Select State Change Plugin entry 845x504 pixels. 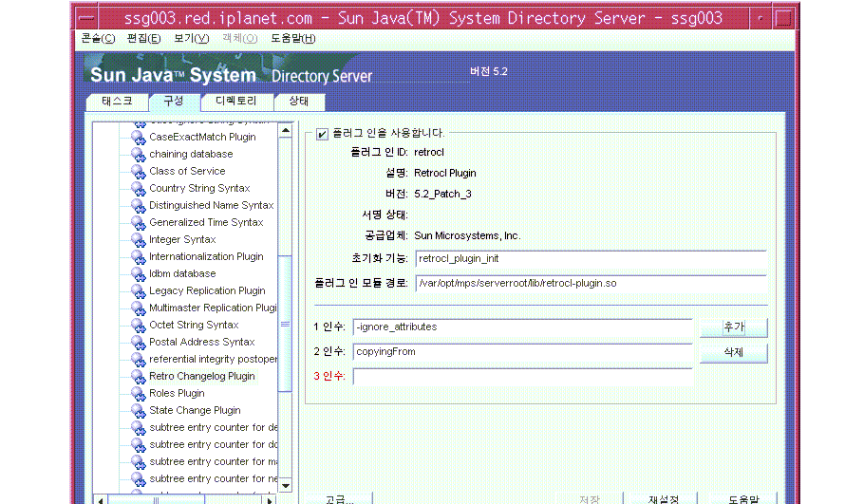pos(195,410)
